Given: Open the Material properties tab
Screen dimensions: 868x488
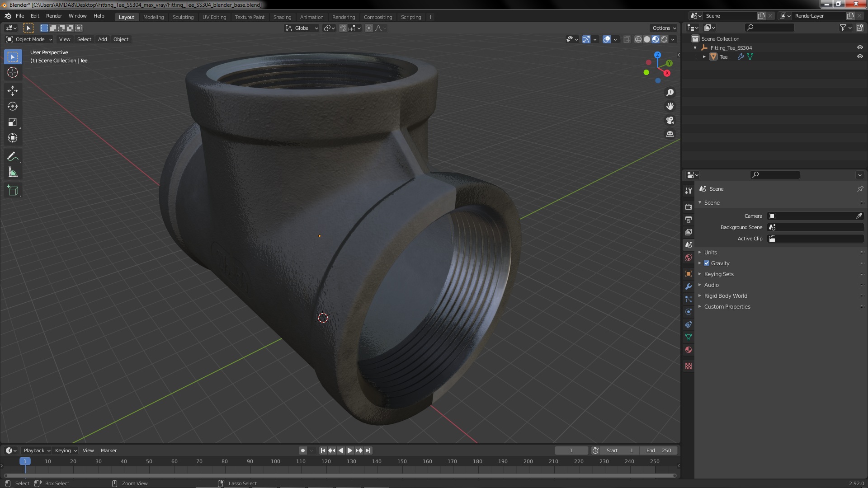Looking at the screenshot, I should [689, 350].
